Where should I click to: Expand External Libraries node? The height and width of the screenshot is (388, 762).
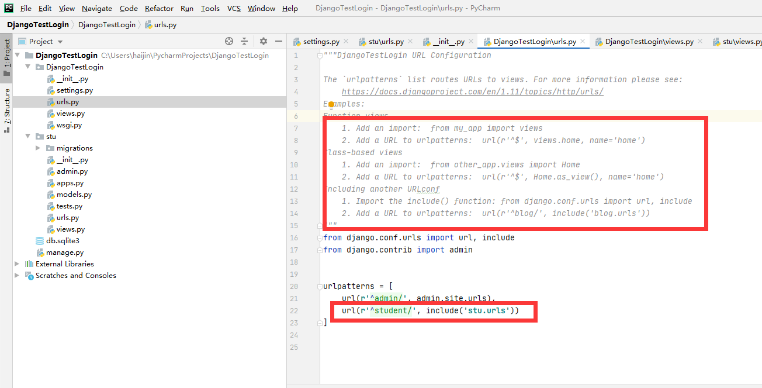tap(17, 264)
